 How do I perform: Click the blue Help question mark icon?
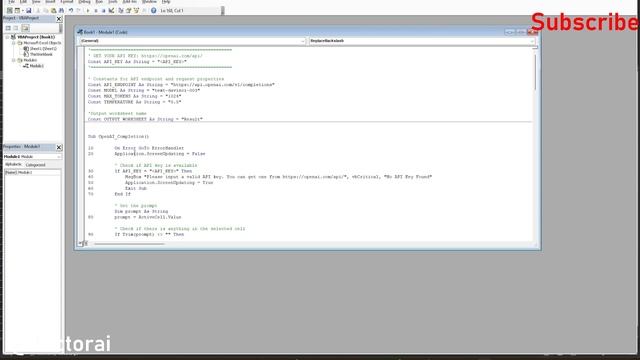coord(153,11)
